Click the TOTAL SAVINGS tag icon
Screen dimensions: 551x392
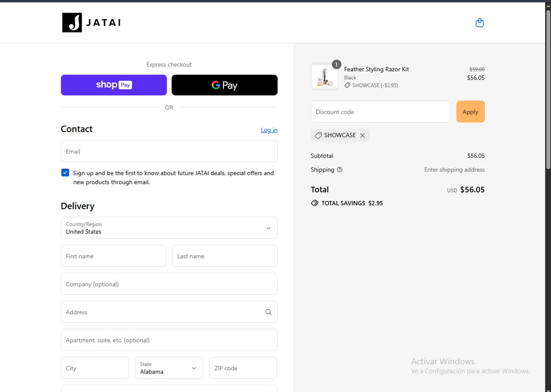coord(314,203)
